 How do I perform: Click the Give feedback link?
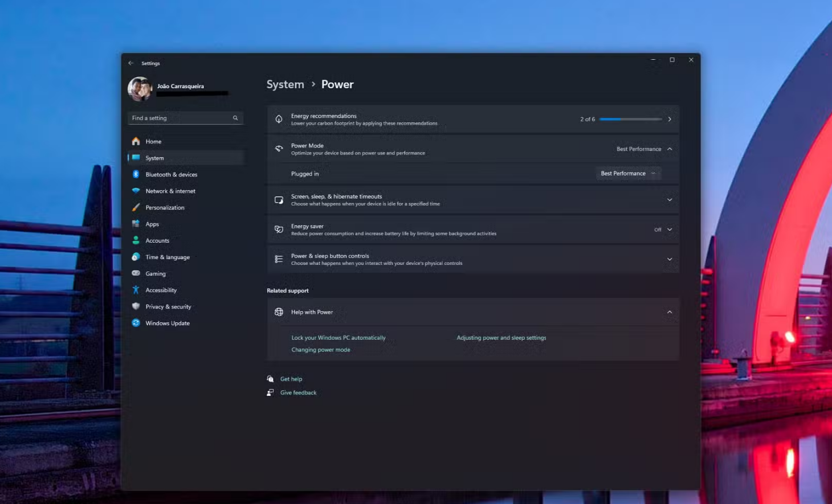[298, 392]
